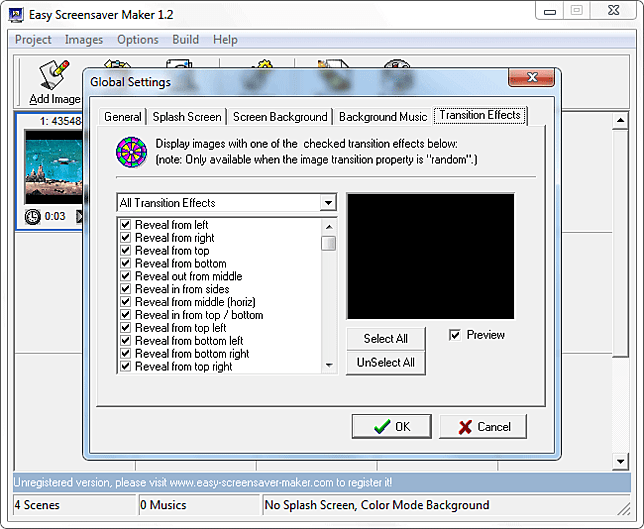The width and height of the screenshot is (644, 529).
Task: Disable "Reveal out from middle" effect
Action: tap(125, 276)
